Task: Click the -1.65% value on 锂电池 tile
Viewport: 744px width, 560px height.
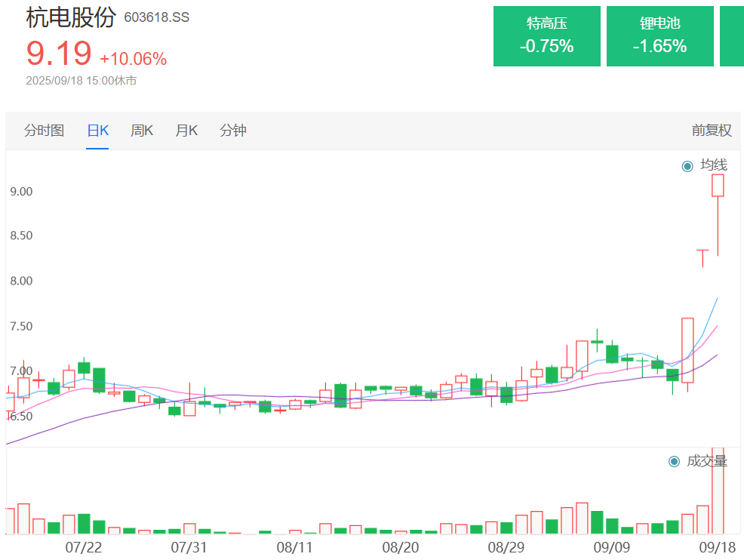Action: [660, 46]
